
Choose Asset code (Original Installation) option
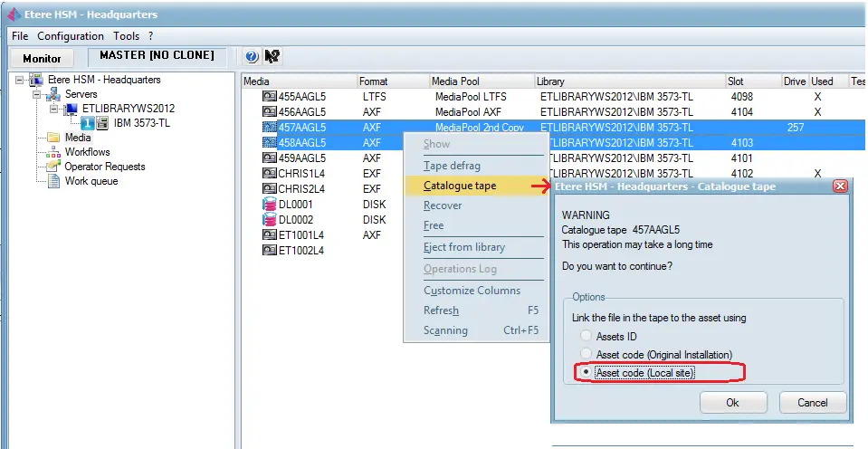pos(587,354)
